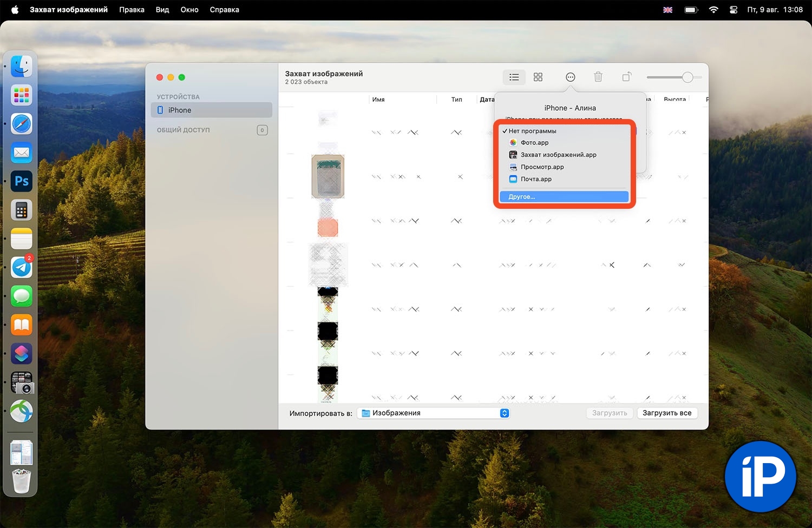Open Safari in the dock
Screen dimensions: 812x528
22,124
